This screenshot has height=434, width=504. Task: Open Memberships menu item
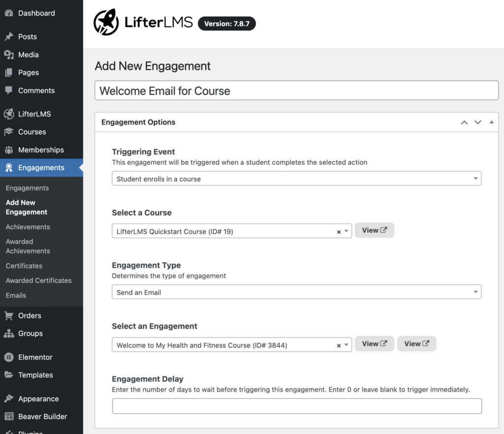[x=41, y=150]
